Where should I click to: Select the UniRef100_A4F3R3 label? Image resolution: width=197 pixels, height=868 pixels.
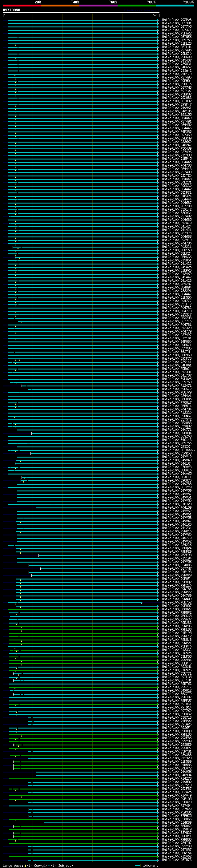point(177,131)
